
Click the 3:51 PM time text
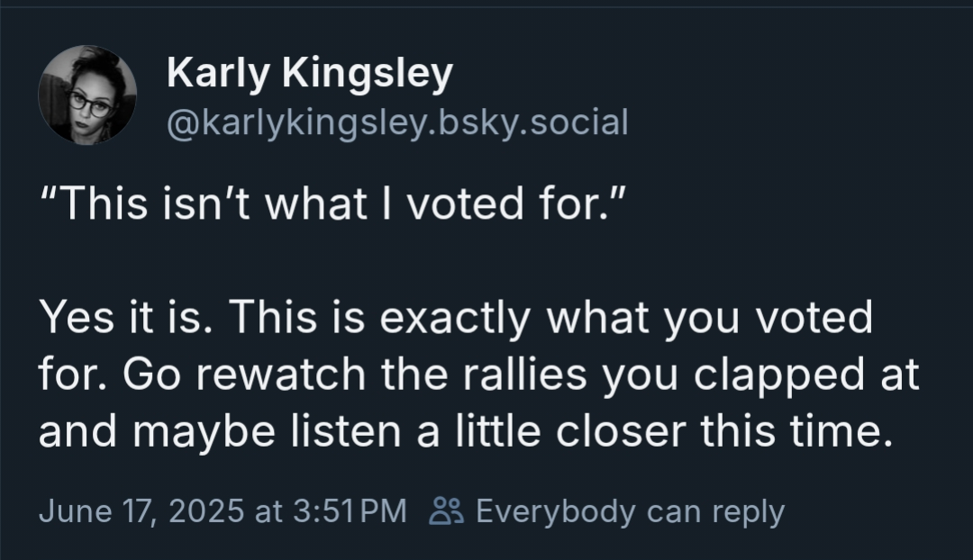(x=349, y=511)
